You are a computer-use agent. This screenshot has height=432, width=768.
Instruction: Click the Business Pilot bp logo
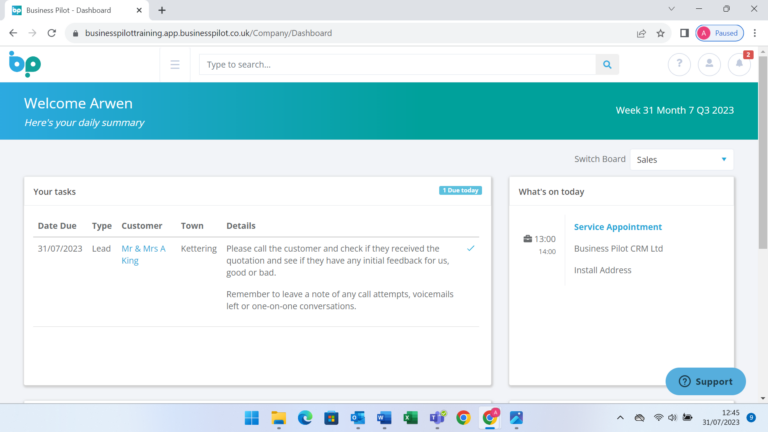click(x=25, y=64)
